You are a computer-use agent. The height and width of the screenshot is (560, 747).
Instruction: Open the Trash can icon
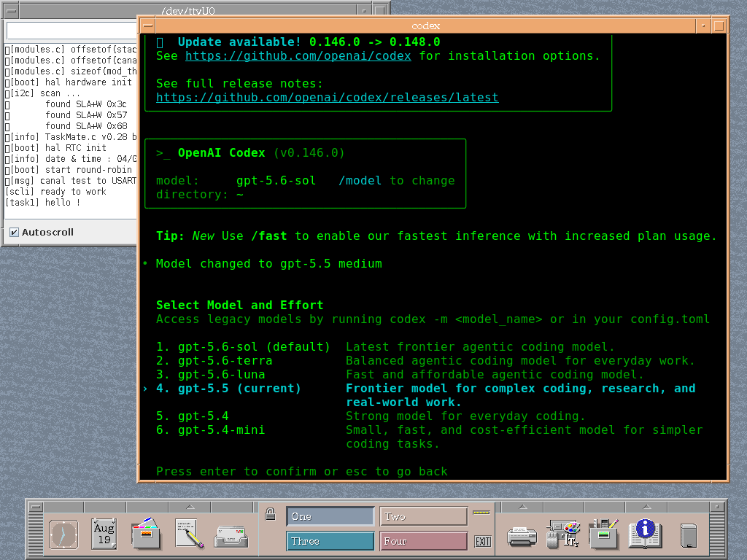coord(688,535)
